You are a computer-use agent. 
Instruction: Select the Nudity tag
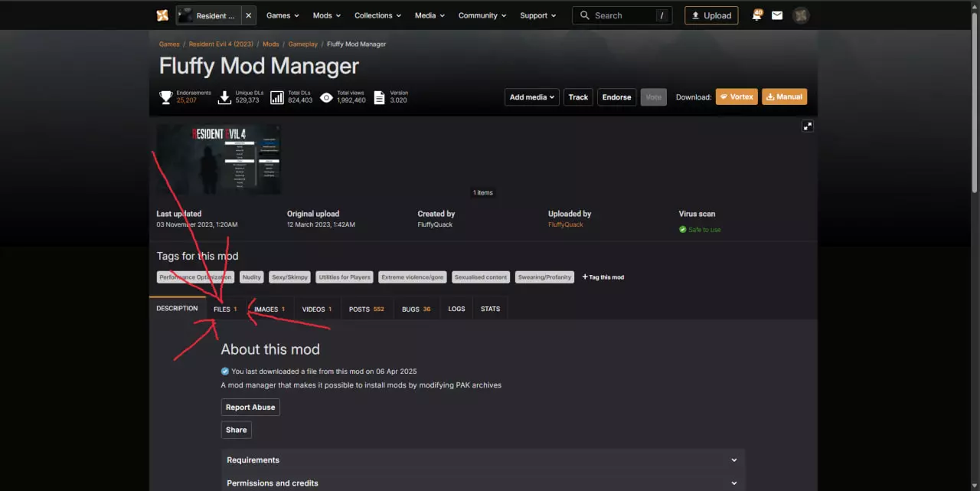(251, 277)
